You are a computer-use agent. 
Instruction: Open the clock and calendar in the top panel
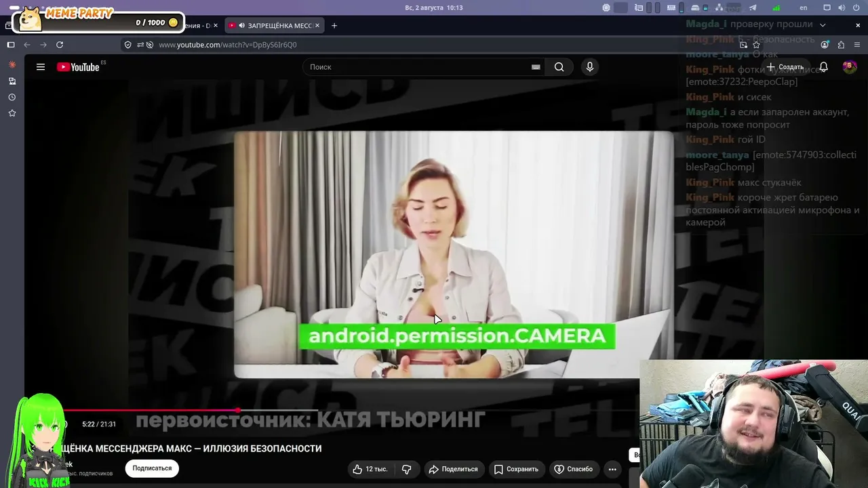(x=434, y=7)
